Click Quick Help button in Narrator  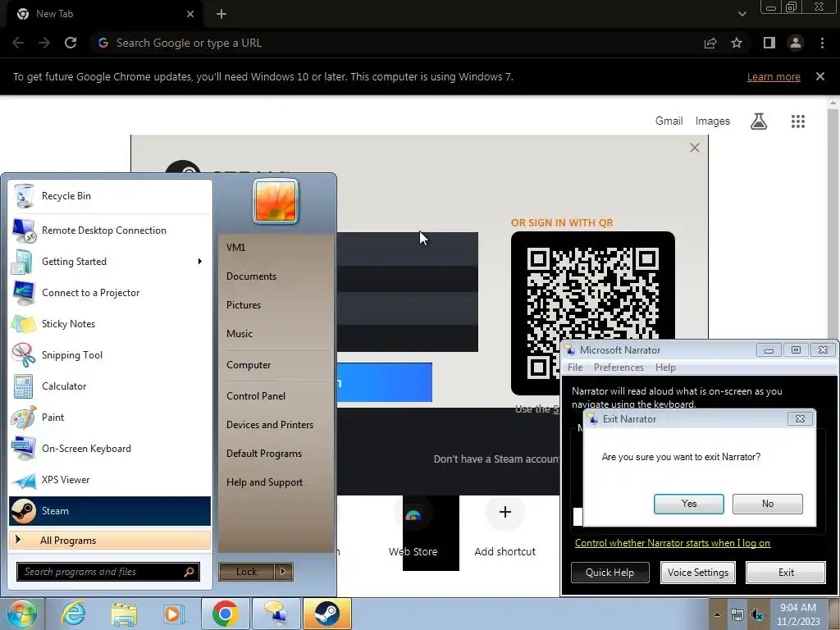pyautogui.click(x=609, y=572)
